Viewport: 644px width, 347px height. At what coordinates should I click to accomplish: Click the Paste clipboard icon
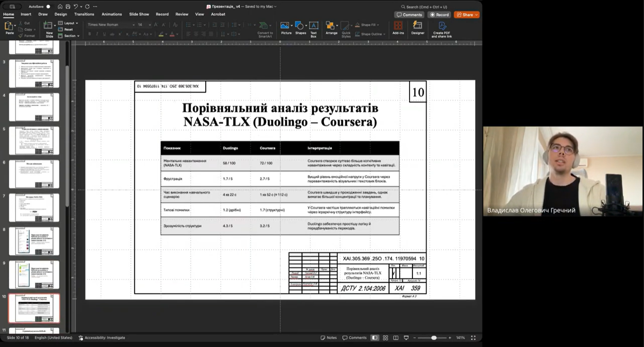[x=9, y=26]
